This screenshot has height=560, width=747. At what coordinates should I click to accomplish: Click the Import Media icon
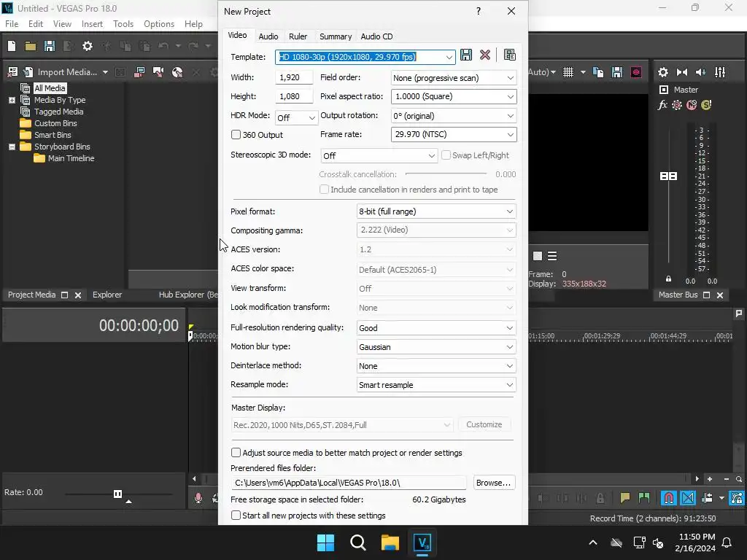pos(28,72)
